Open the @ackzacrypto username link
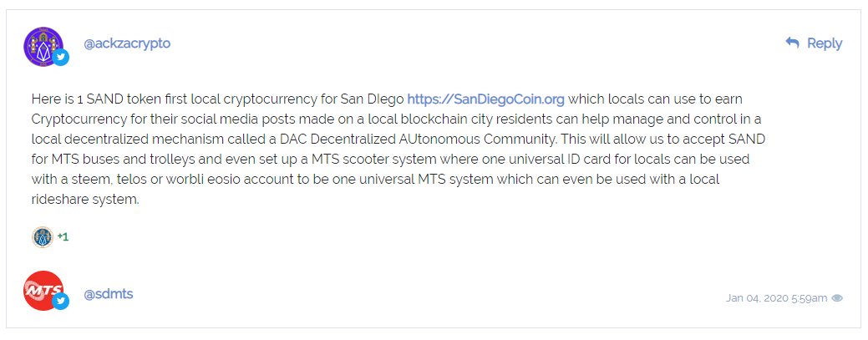868x340 pixels. pos(127,43)
